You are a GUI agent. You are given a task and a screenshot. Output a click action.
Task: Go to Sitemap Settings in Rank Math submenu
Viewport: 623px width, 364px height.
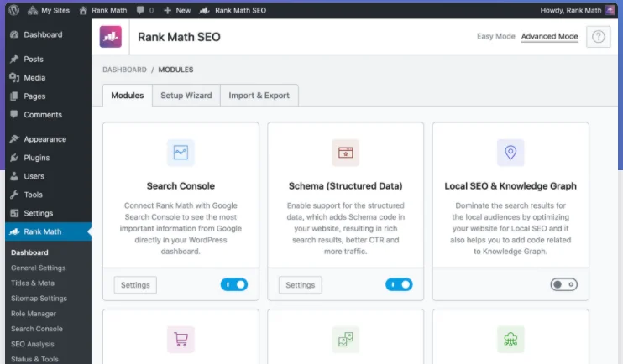click(39, 299)
